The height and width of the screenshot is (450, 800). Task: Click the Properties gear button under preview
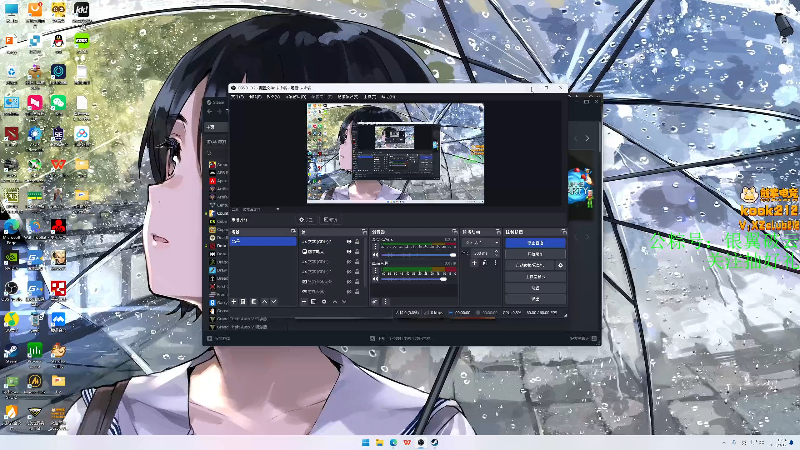point(306,219)
